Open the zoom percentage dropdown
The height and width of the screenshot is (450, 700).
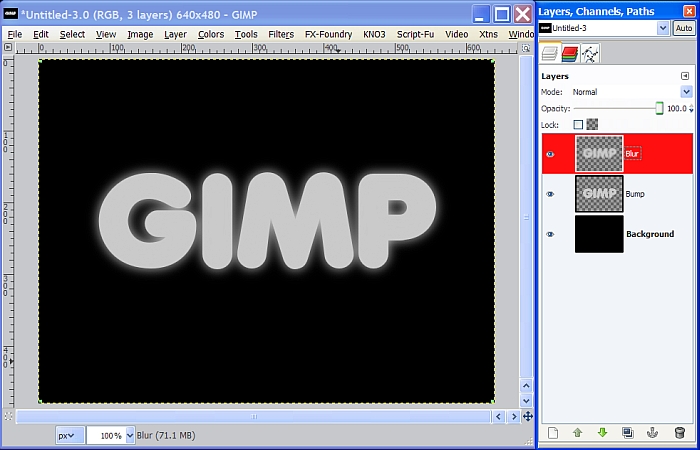(130, 435)
